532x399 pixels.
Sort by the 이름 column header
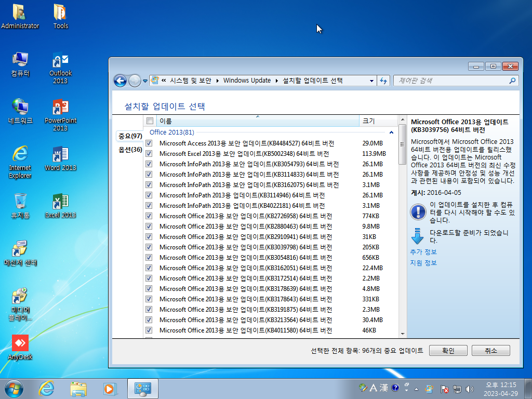pos(258,121)
